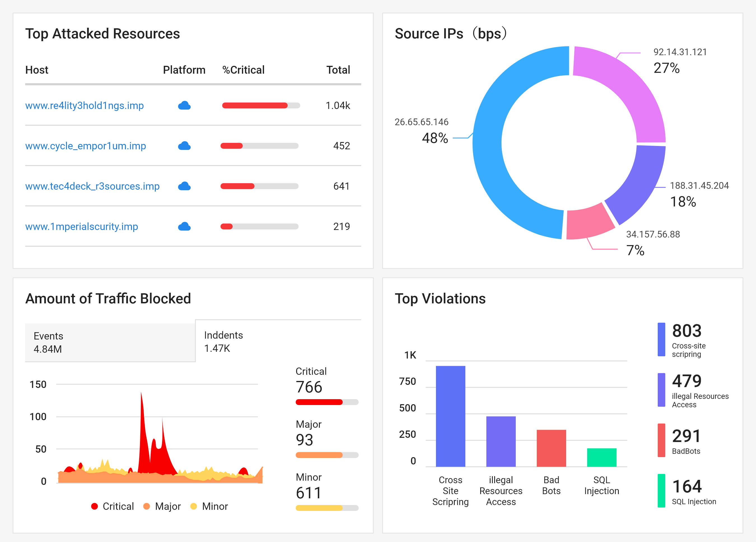Click the 92.14.31.121 source IP label
This screenshot has width=756, height=542.
coord(680,52)
